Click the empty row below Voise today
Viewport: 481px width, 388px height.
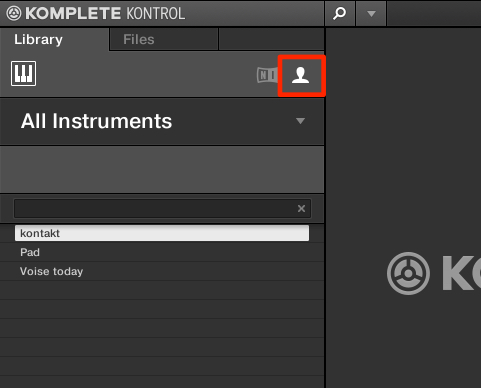[162, 290]
